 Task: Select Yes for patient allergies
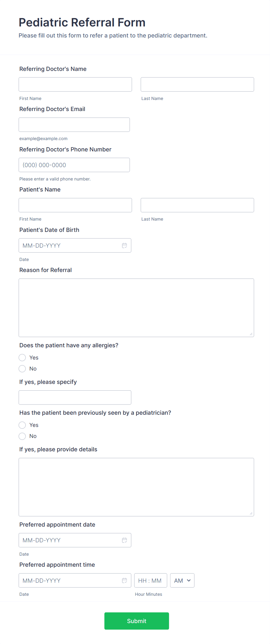pos(22,357)
